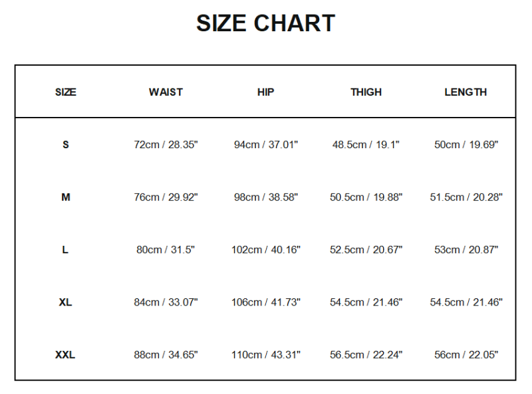Select the 50cm / 19.69" length value
The image size is (532, 394).
(465, 145)
